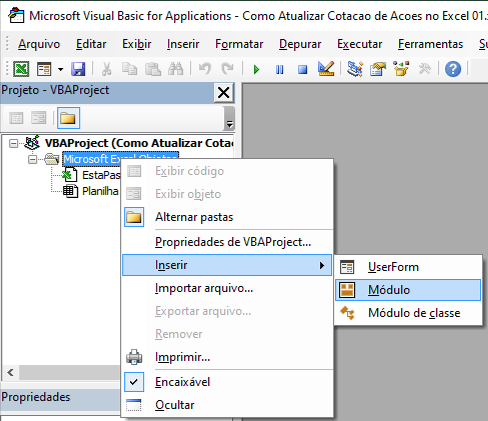This screenshot has width=488, height=421.
Task: Click printer icon beside Imprimir
Action: pos(134,357)
